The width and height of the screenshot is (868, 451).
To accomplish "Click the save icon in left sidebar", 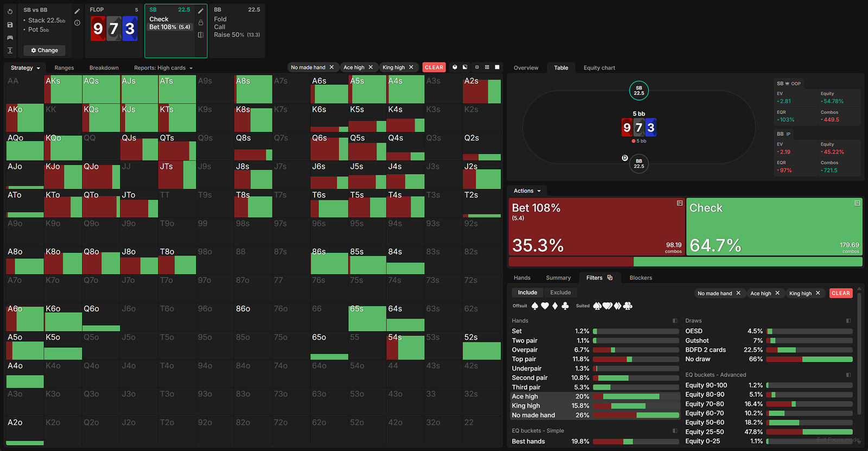I will click(10, 24).
